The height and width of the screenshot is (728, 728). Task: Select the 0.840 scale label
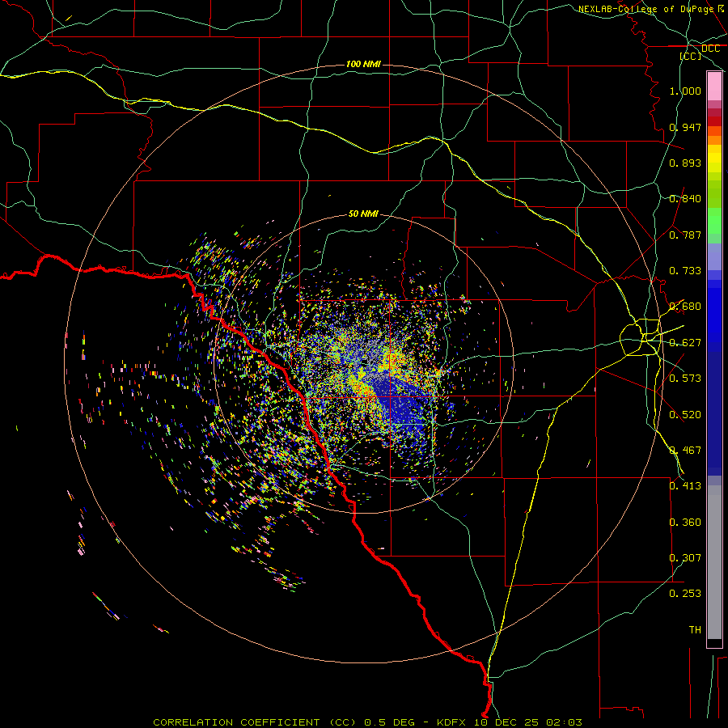(685, 199)
